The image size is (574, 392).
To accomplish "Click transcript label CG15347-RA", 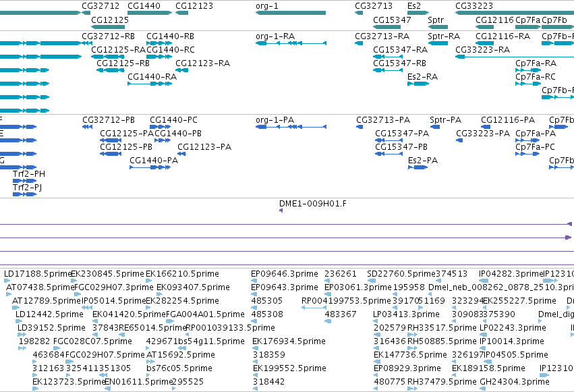I will tap(401, 49).
